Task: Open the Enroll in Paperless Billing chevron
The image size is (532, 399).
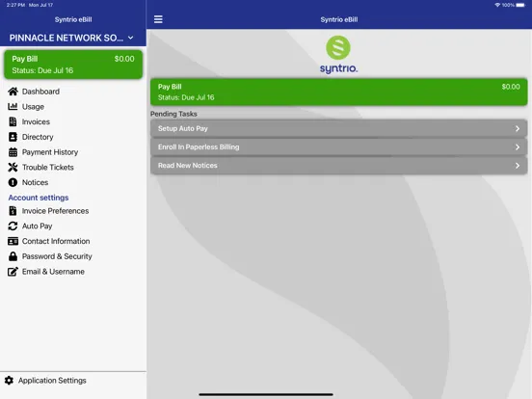Action: 518,146
